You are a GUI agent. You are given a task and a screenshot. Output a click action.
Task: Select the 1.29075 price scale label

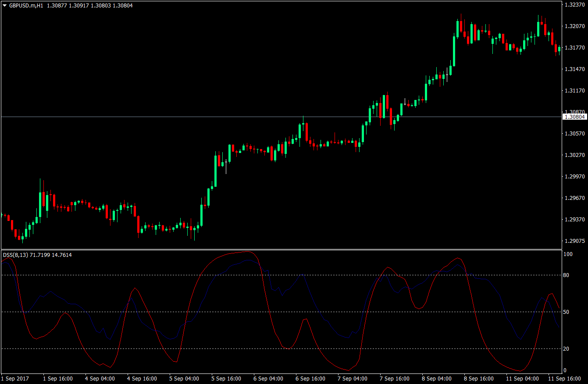coord(574,241)
